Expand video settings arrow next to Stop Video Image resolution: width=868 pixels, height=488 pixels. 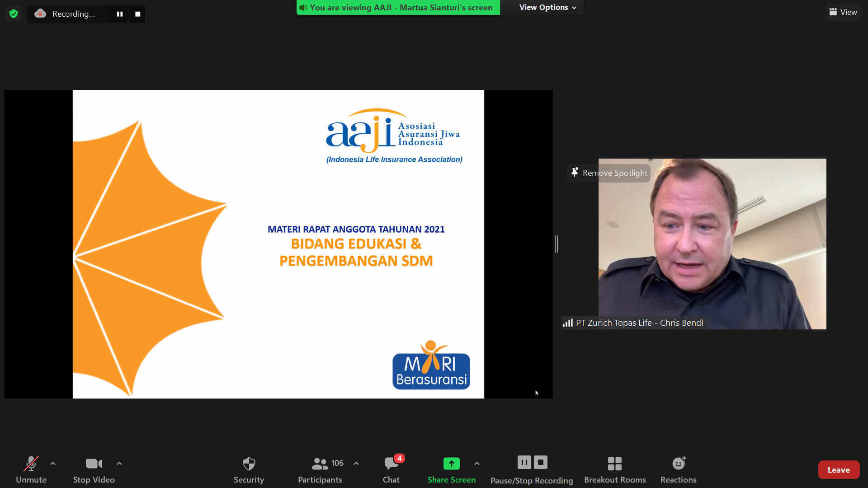[119, 464]
